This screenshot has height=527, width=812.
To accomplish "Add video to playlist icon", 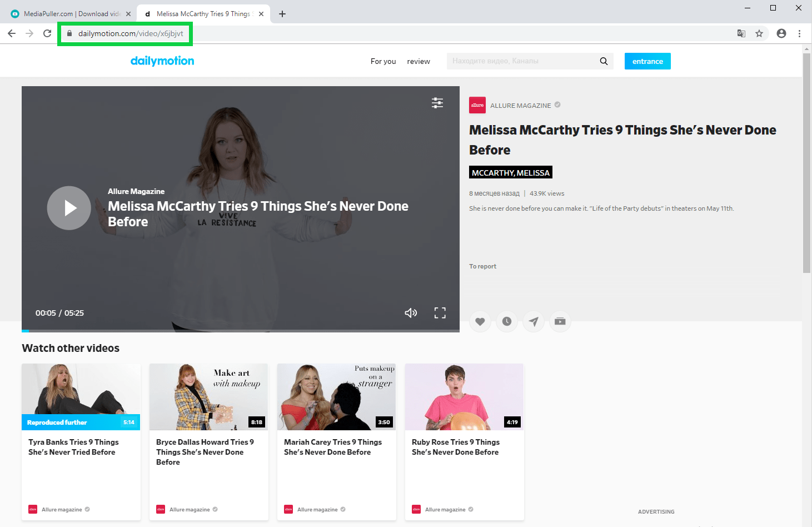I will pos(560,321).
